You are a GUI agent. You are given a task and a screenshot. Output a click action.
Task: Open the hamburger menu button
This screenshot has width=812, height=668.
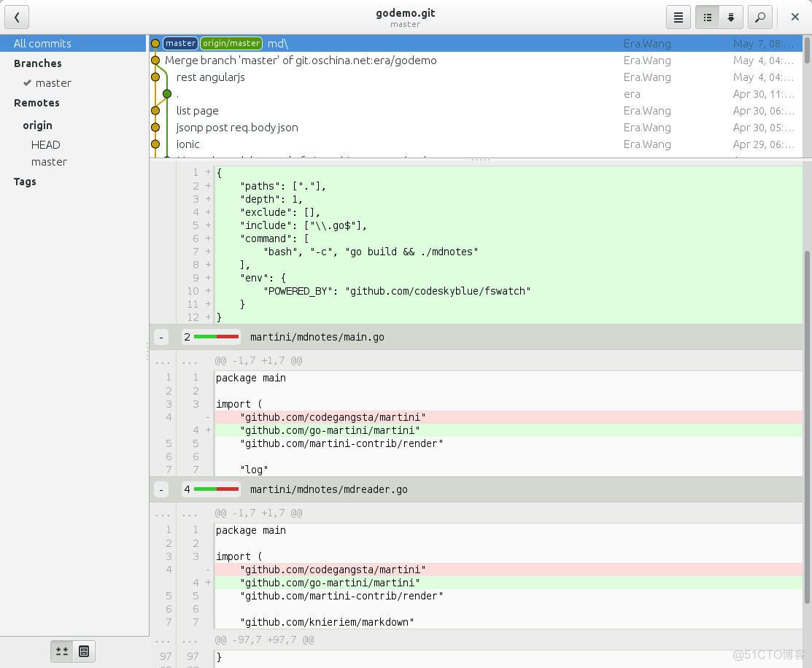pos(678,17)
